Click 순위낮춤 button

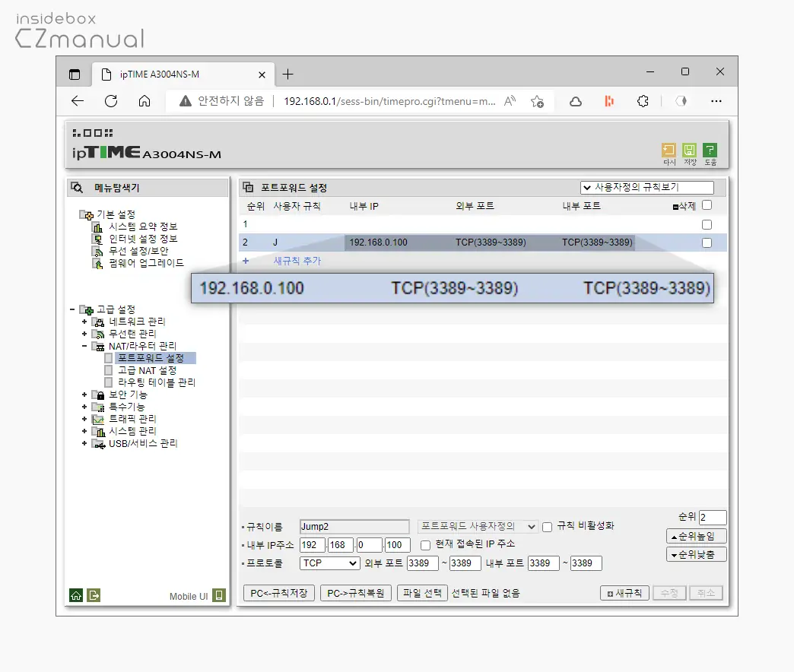coord(696,555)
